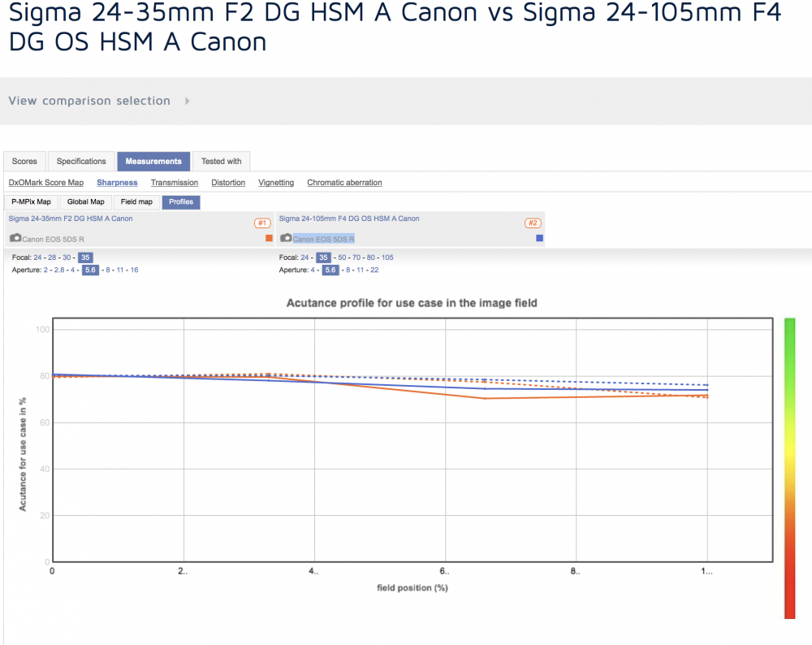Image resolution: width=812 pixels, height=645 pixels.
Task: Switch to the Scores tab
Action: [x=25, y=161]
